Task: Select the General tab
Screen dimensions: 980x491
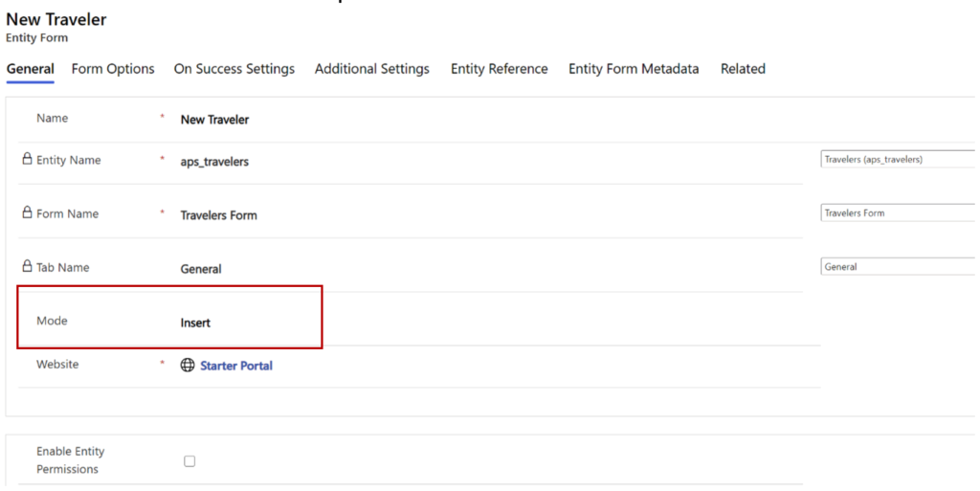Action: coord(30,69)
